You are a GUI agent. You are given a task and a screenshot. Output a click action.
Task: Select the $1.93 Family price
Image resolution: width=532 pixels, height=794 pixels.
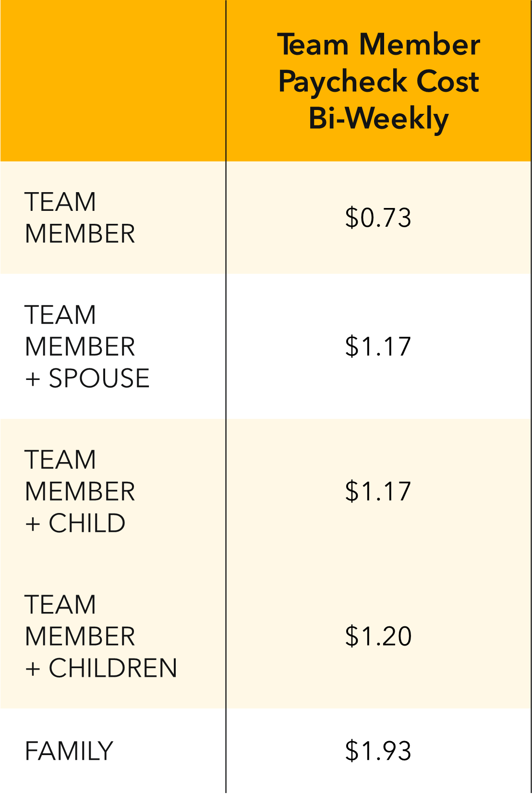[378, 751]
